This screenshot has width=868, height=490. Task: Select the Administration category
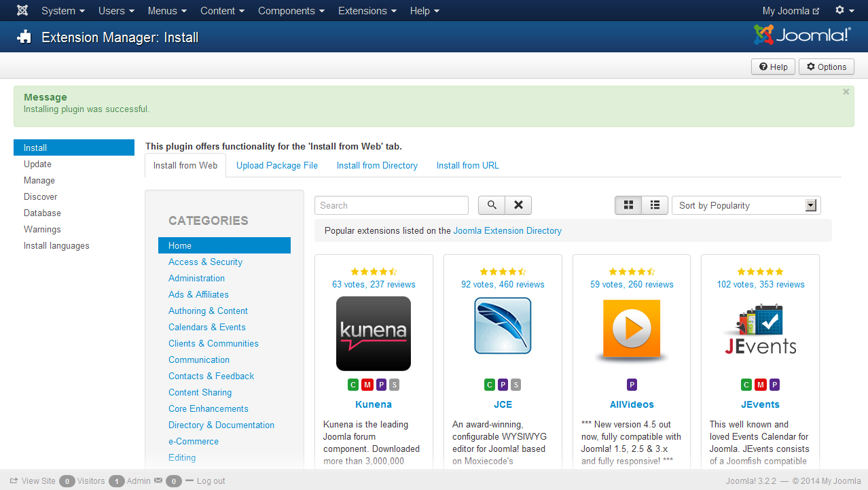point(196,278)
